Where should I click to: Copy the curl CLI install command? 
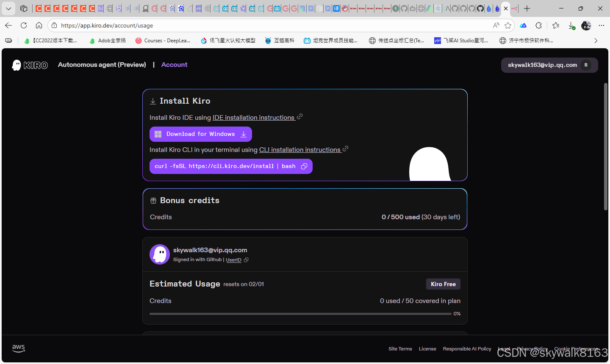click(304, 166)
